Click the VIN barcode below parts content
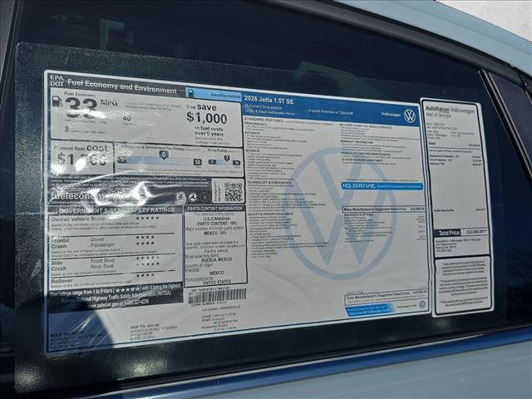Viewport: 532px width, 399px height. [x=217, y=296]
